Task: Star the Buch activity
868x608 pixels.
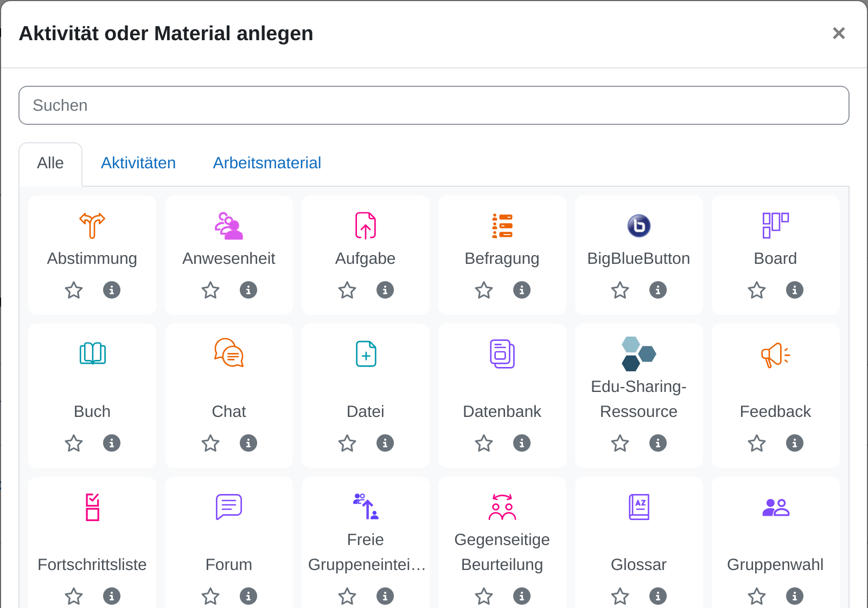Action: tap(74, 444)
